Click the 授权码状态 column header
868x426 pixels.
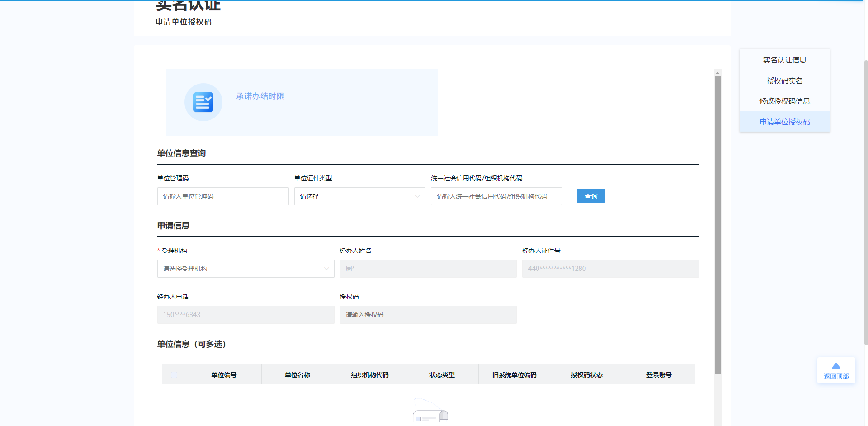(x=586, y=375)
